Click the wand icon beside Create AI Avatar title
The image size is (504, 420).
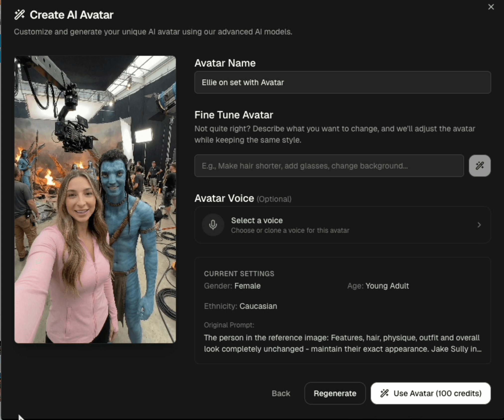[x=19, y=15]
